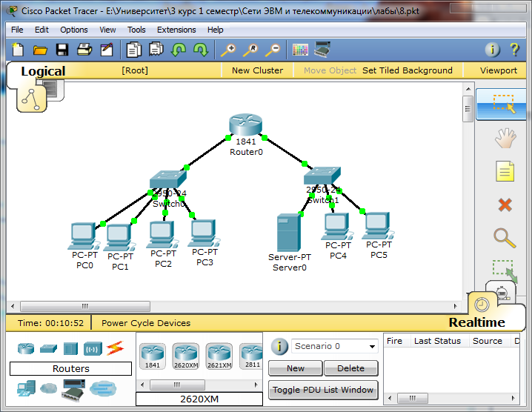532x412 pixels.
Task: Click the Undo green arrow
Action: tap(179, 50)
